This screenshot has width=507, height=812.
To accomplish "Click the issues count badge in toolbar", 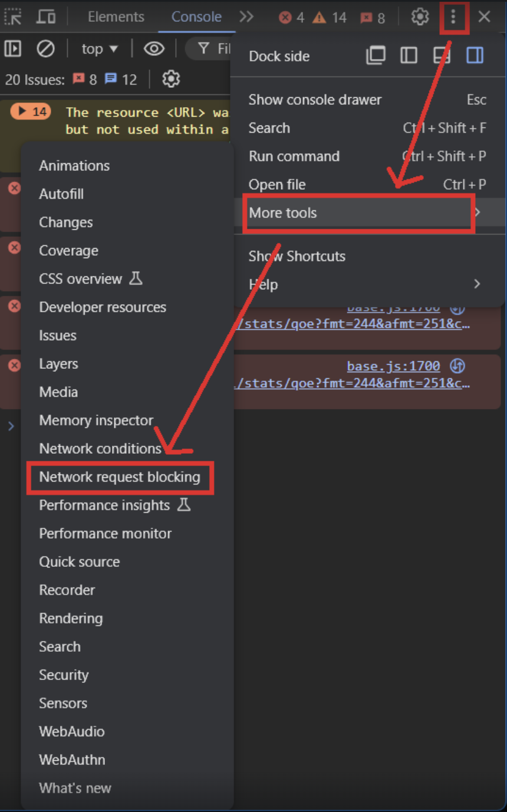I will [x=373, y=18].
